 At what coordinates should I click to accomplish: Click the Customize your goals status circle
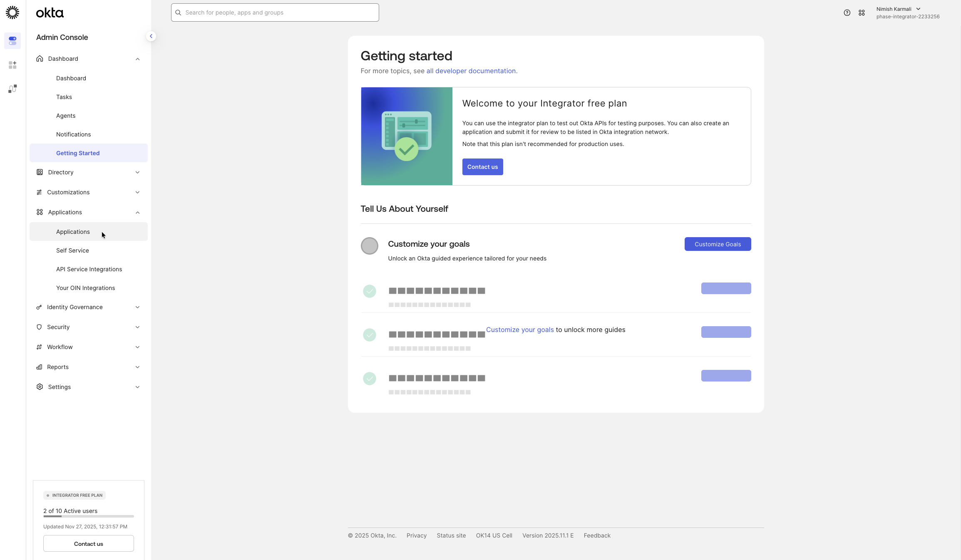click(370, 246)
